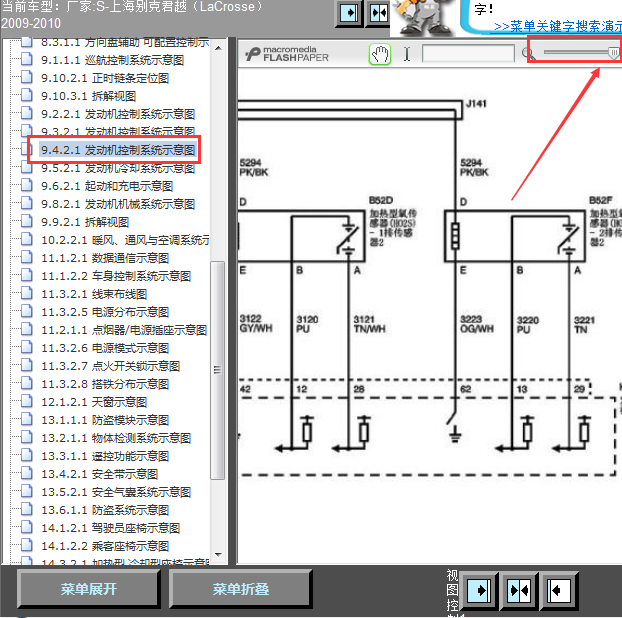The width and height of the screenshot is (622, 618).
Task: Click the bottom expand-left view control button
Action: [559, 591]
